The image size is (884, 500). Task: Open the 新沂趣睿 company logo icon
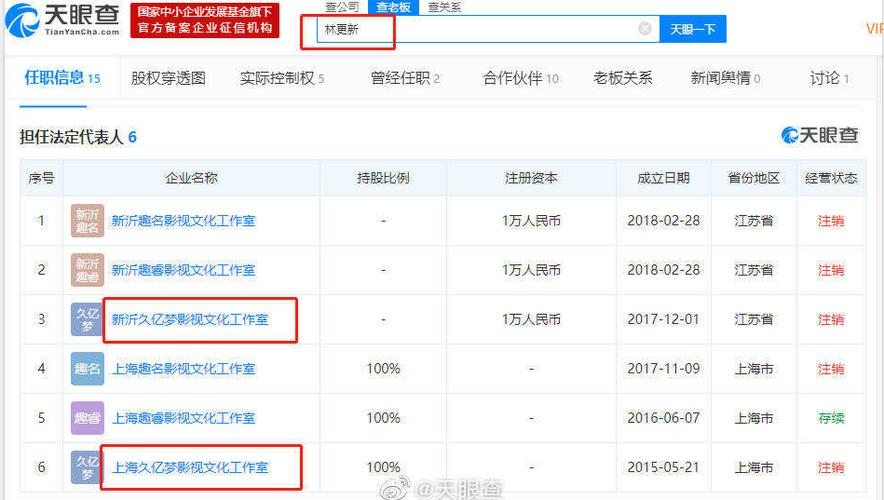point(87,270)
